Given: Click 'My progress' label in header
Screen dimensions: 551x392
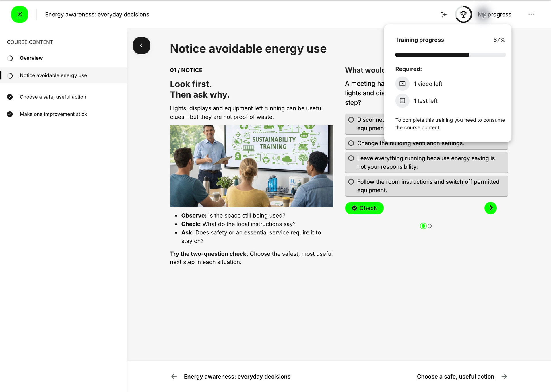Looking at the screenshot, I should point(494,14).
